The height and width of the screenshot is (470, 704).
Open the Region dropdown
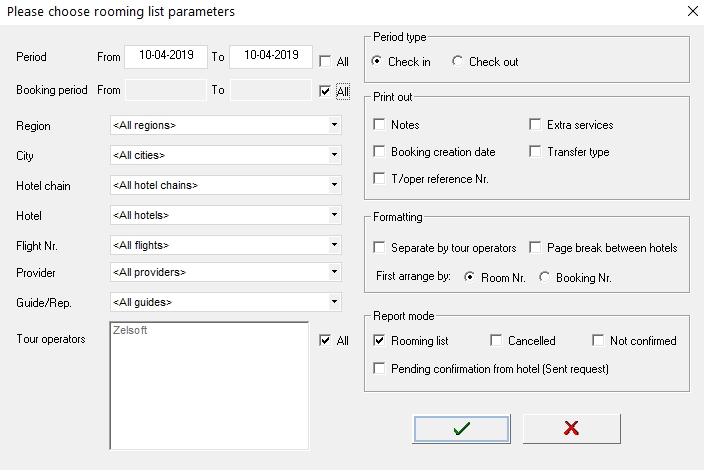click(x=225, y=125)
